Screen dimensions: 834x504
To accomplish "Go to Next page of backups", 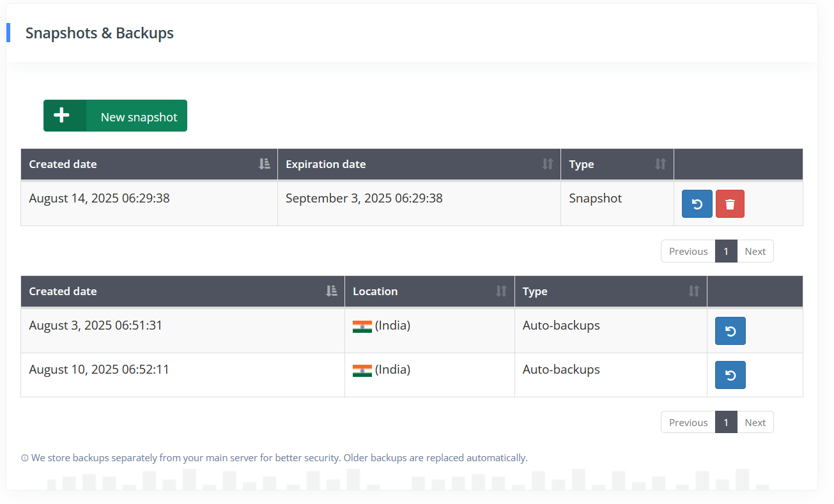I will coord(755,422).
